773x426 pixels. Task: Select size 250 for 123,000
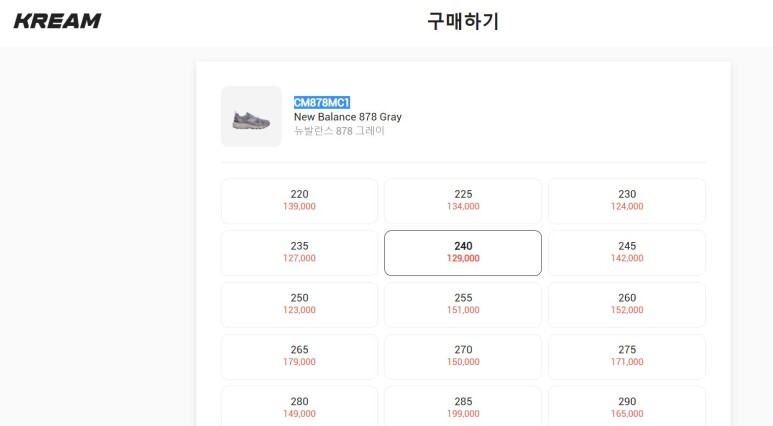coord(299,305)
